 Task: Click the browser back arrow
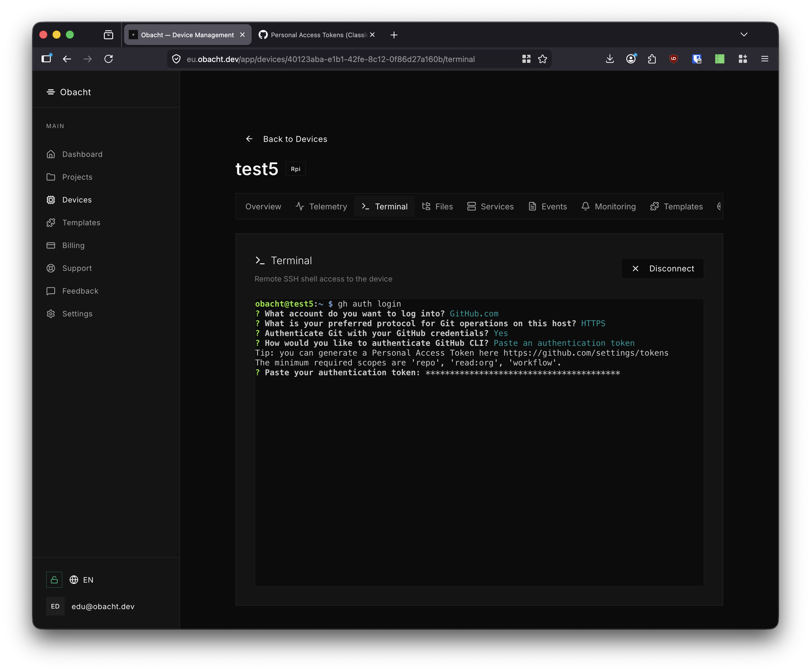(x=67, y=59)
